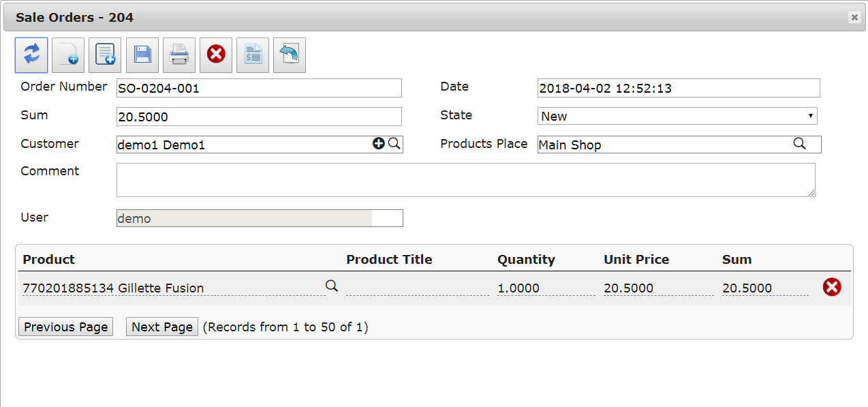
Task: Print the sale order via printer icon
Action: [179, 55]
